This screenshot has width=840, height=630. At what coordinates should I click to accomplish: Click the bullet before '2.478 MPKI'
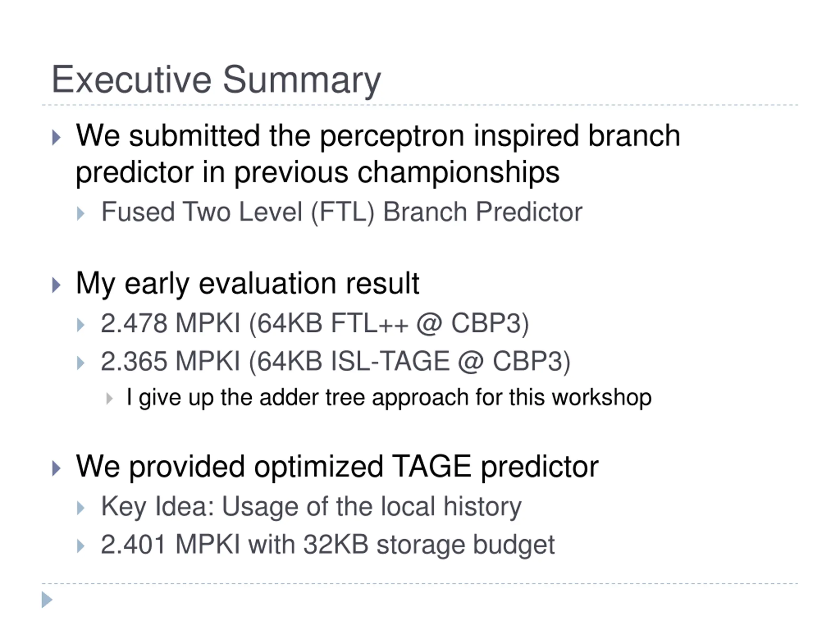coord(80,325)
